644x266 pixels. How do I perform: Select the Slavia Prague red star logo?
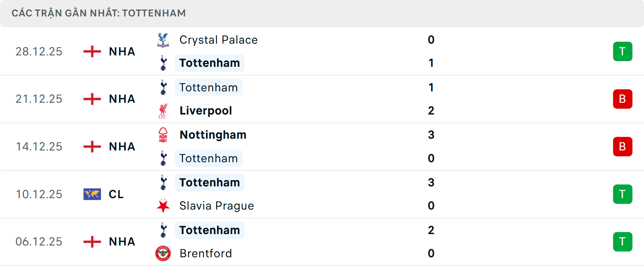[x=163, y=206]
